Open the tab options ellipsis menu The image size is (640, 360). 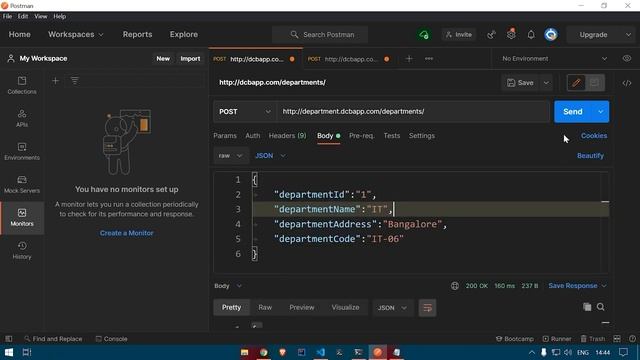pyautogui.click(x=429, y=59)
